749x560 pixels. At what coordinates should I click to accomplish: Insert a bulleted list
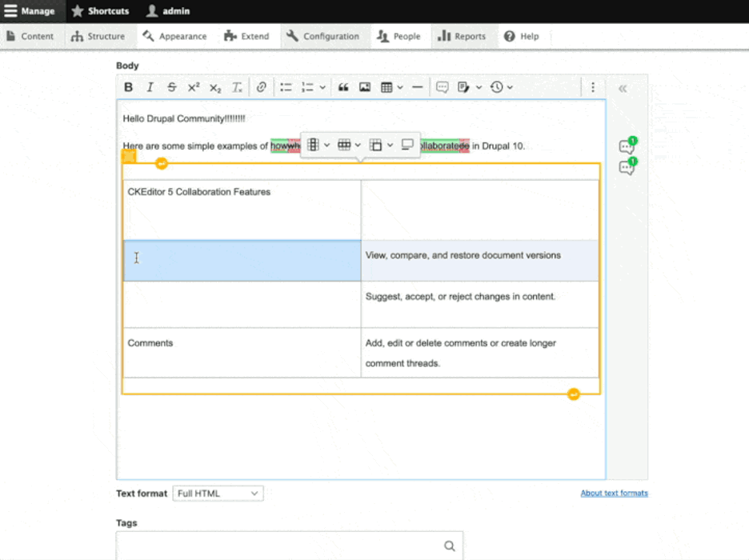point(286,87)
